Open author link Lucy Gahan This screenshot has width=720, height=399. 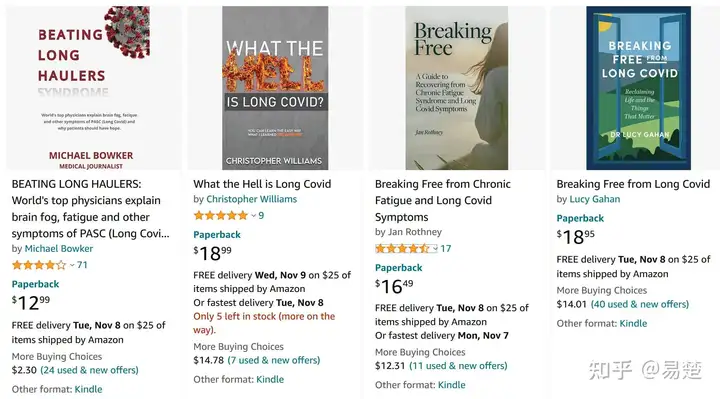point(595,199)
